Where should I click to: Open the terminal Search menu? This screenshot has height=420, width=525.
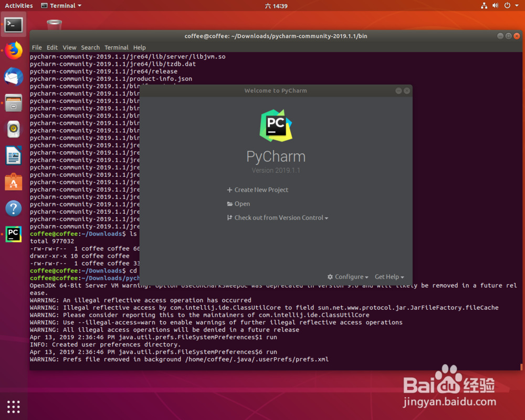[90, 48]
